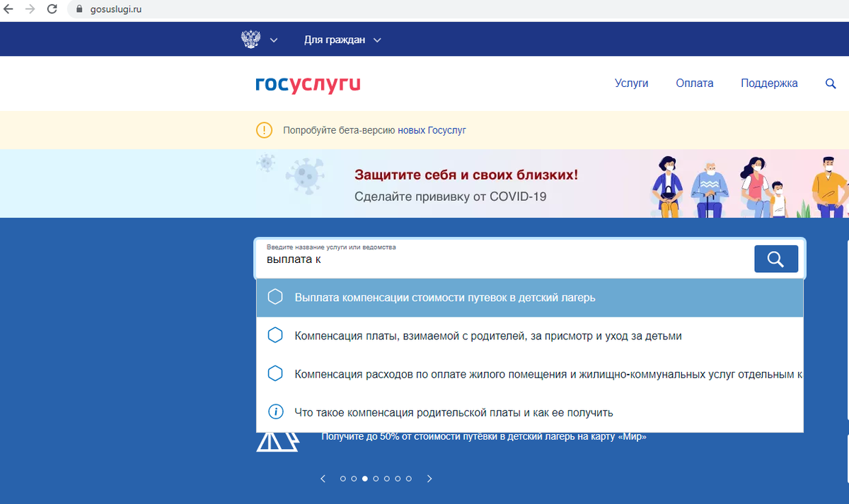Click the service search input field
The image size is (849, 504).
[x=495, y=259]
